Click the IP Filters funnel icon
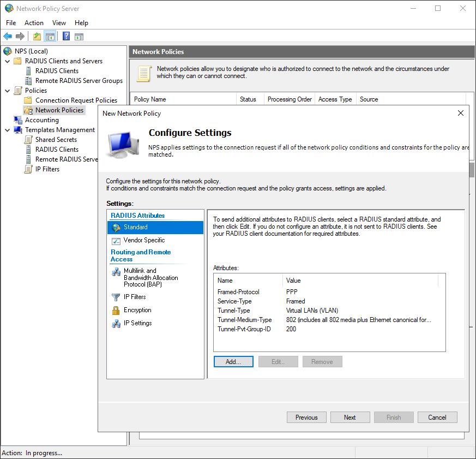Viewport: 476px width, 459px height. [x=116, y=297]
